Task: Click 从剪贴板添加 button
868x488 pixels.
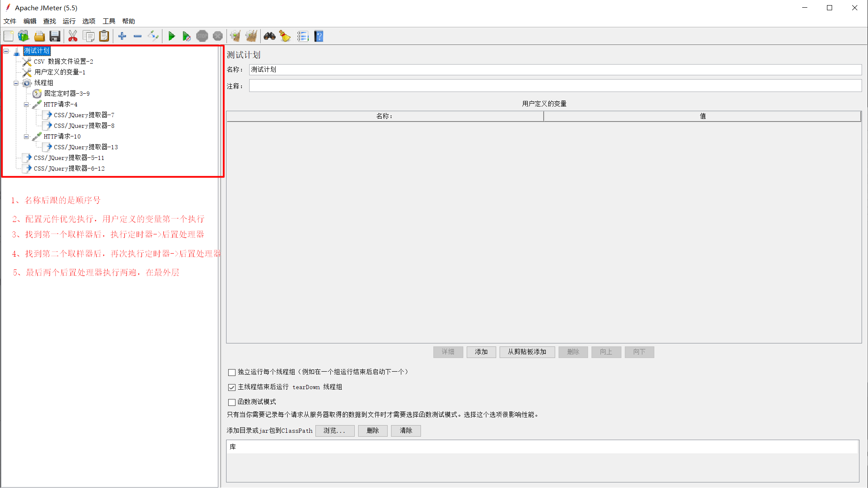Action: [x=527, y=352]
